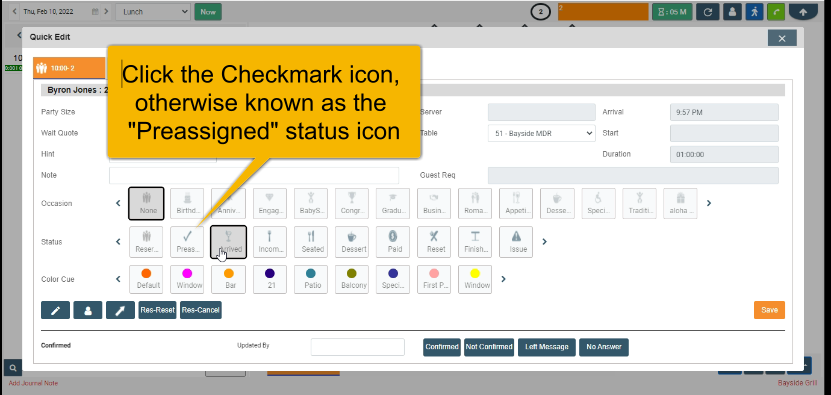Toggle the Reset status tile
The height and width of the screenshot is (395, 831).
434,242
